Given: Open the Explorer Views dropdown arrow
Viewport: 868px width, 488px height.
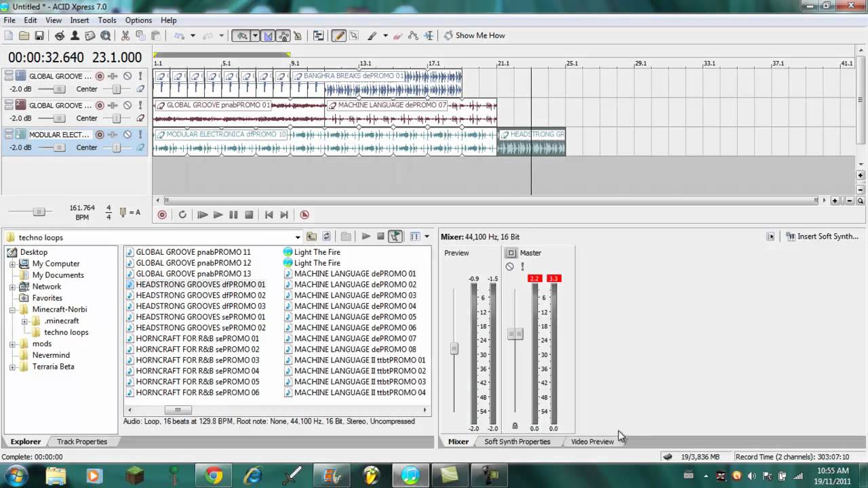Looking at the screenshot, I should 427,237.
